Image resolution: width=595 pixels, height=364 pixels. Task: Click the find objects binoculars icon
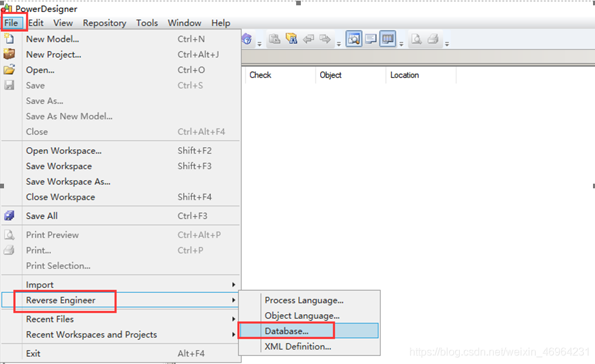coord(291,39)
